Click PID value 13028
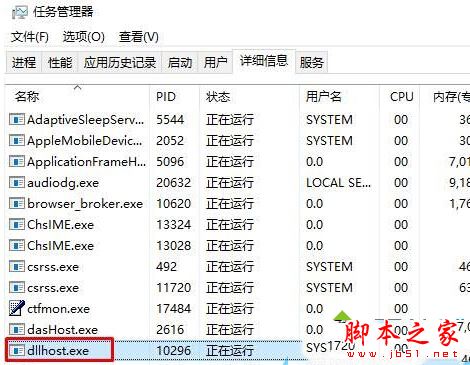The image size is (470, 365). pyautogui.click(x=174, y=246)
